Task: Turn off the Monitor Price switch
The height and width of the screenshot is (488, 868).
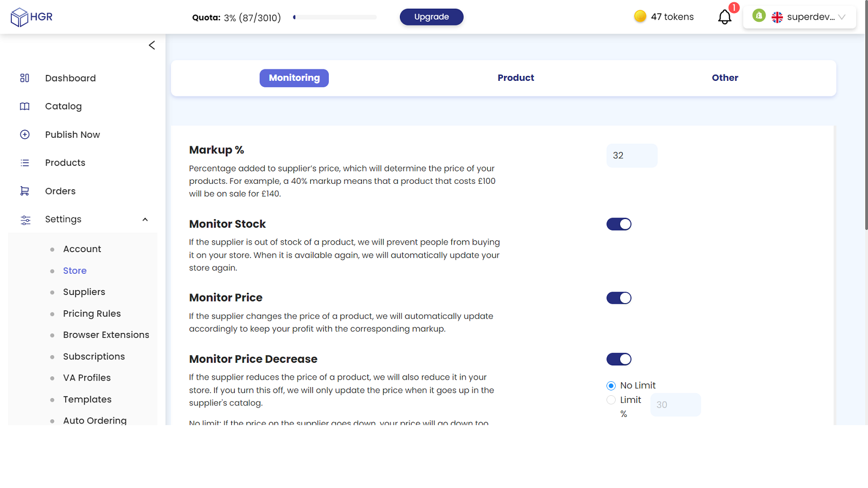Action: [x=619, y=298]
